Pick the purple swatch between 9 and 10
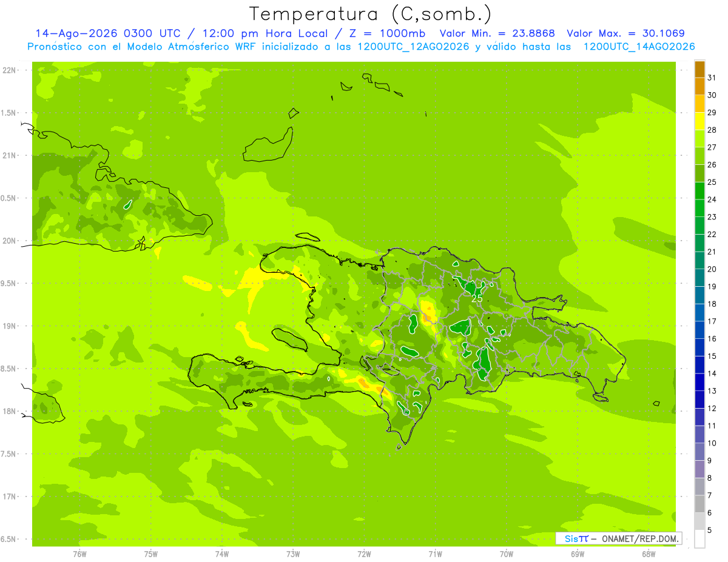 699,452
